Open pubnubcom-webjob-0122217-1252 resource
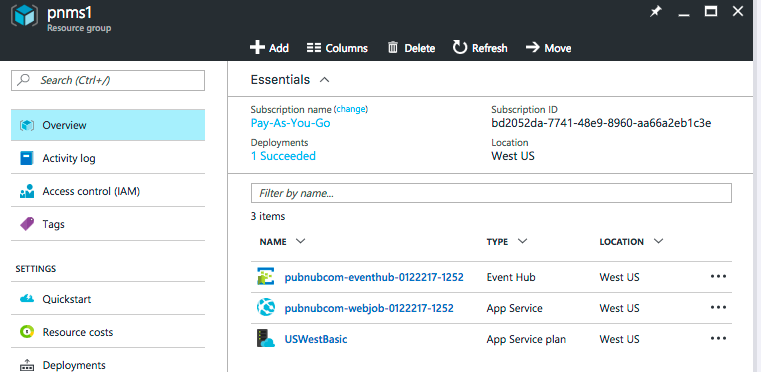Screen dimensions: 761x372 pos(369,308)
